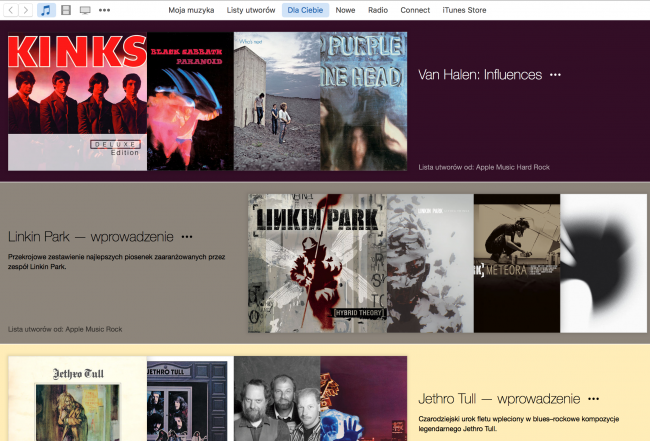The image size is (650, 441).
Task: Click the Linkin Park Meteora album cover
Action: coord(517,263)
